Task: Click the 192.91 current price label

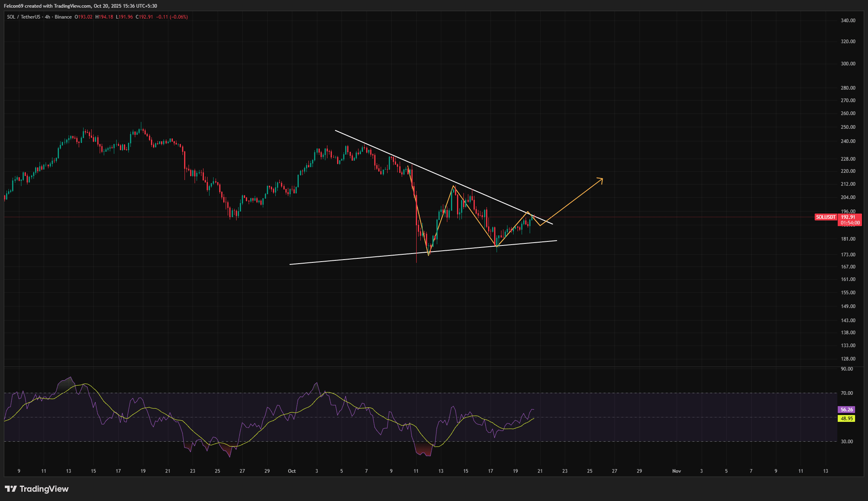Action: (848, 217)
